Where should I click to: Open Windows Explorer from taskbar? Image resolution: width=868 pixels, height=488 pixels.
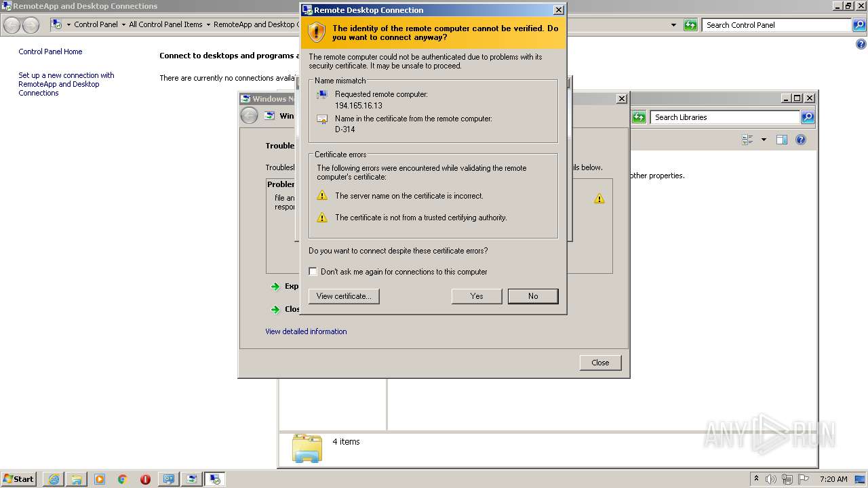coord(77,479)
